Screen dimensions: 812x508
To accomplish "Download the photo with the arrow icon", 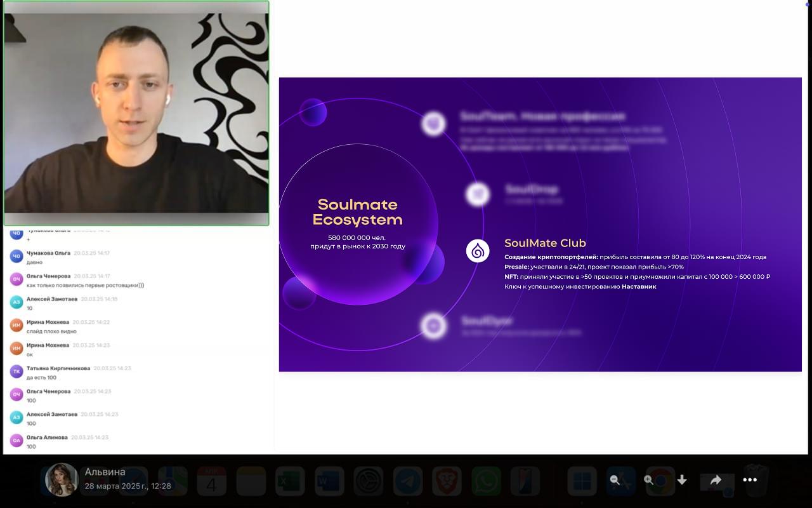I will (x=682, y=480).
